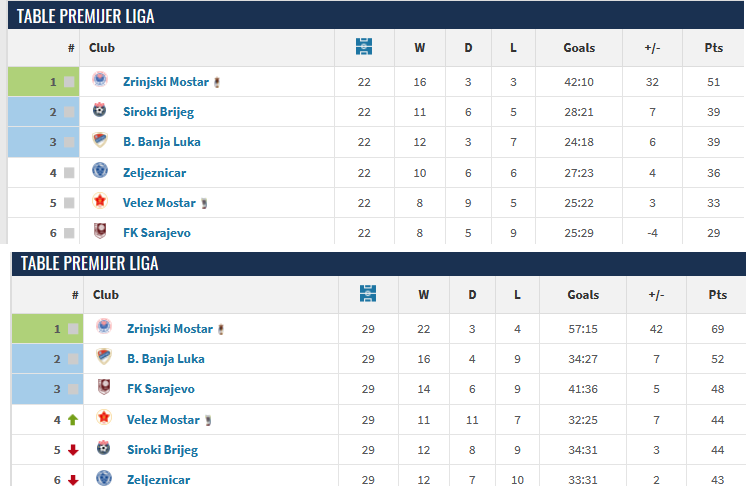Viewport: 746px width, 495px height.
Task: Open Siroki Brijeg link in the lower table
Action: click(163, 450)
